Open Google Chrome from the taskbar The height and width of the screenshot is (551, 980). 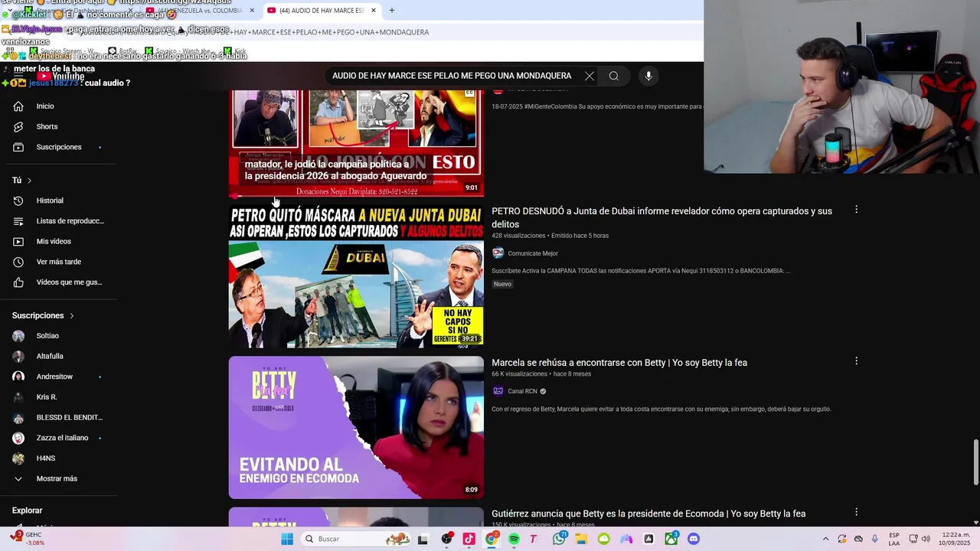point(492,539)
